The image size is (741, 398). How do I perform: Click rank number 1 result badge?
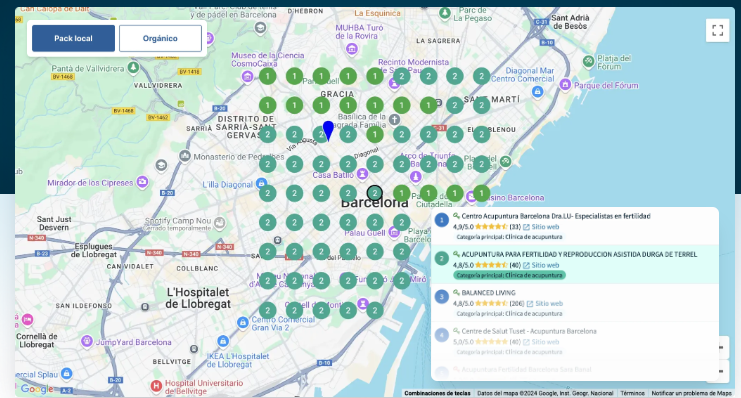point(442,220)
